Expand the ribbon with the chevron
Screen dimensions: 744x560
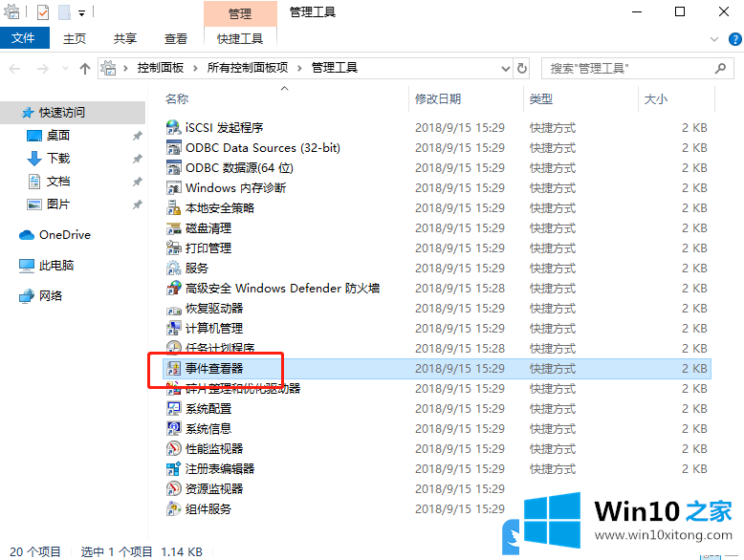pyautogui.click(x=714, y=39)
